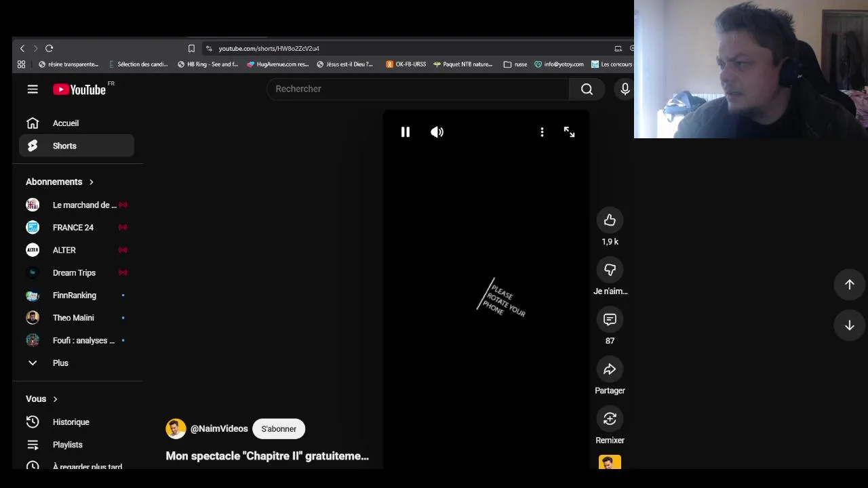Share the Short with Partager

pyautogui.click(x=610, y=369)
